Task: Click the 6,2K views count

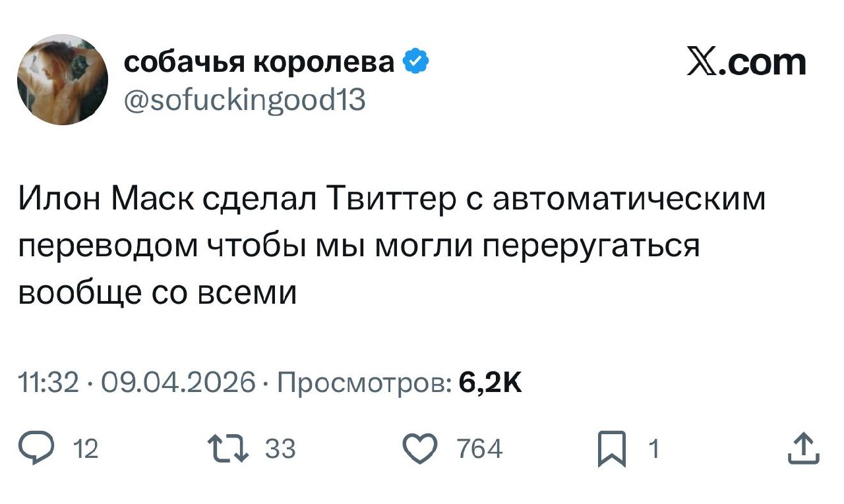Action: [x=489, y=381]
